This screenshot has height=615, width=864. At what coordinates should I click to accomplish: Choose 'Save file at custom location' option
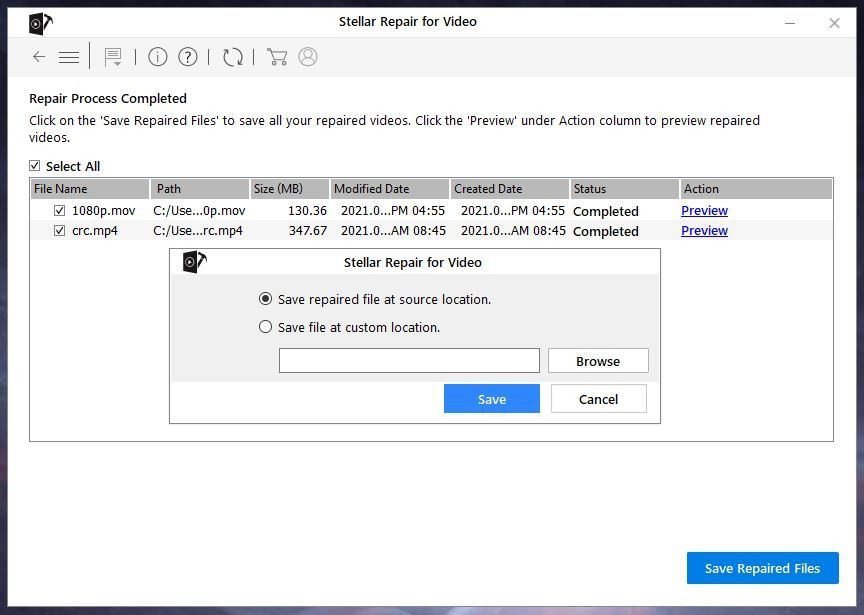click(x=265, y=327)
